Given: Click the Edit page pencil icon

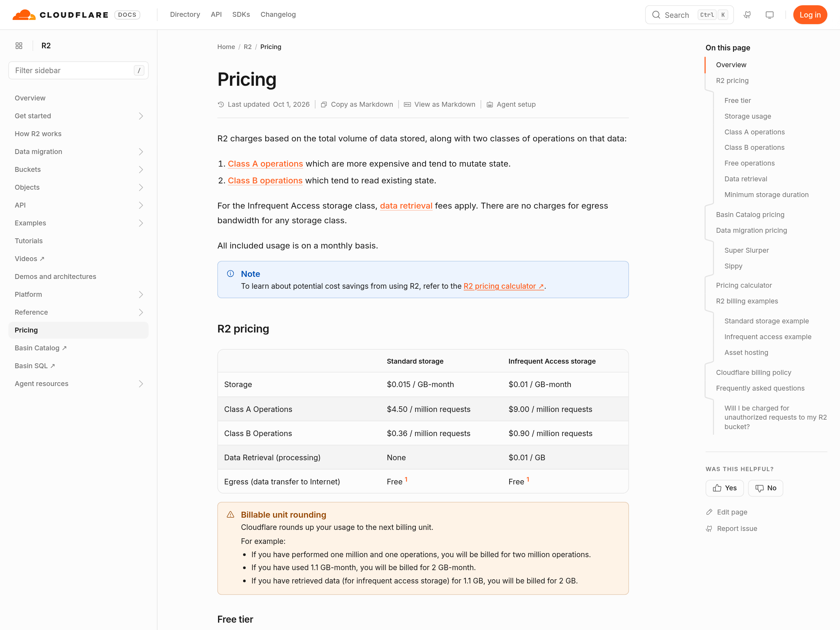Looking at the screenshot, I should (x=709, y=512).
